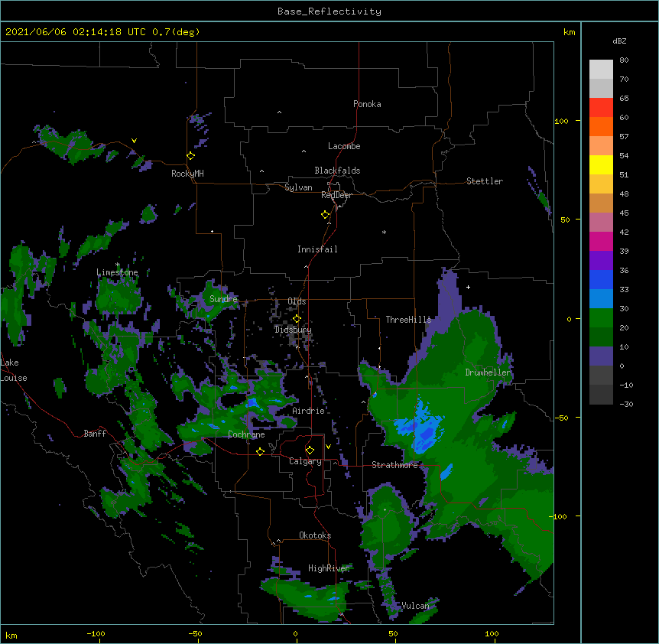
Task: Click the white caret marker below Ponoka
Action: 280,112
